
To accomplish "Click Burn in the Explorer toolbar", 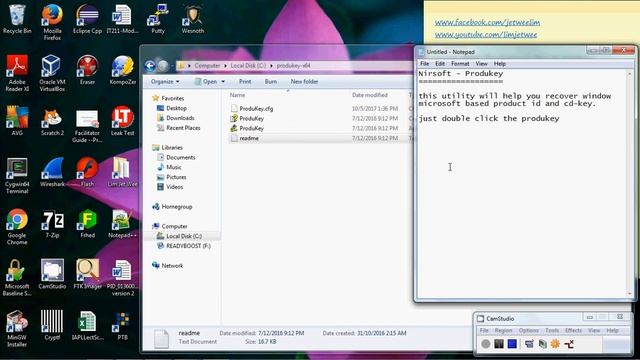I will (271, 82).
